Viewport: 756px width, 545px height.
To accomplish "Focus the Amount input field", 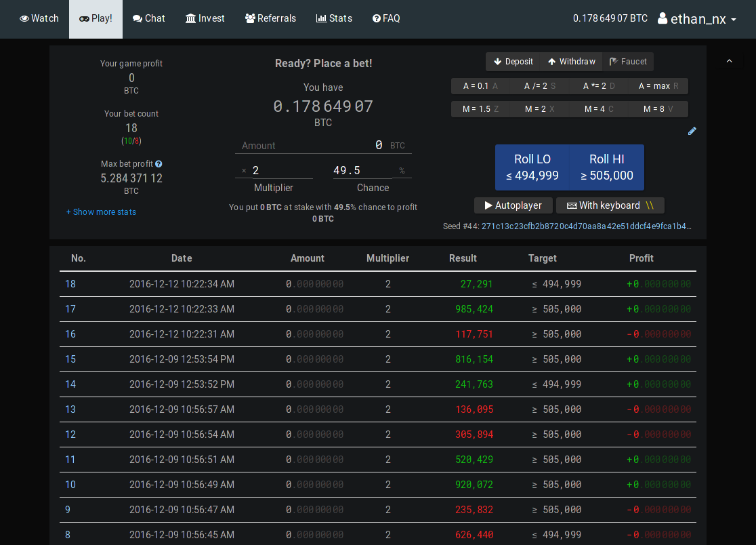I will [323, 145].
